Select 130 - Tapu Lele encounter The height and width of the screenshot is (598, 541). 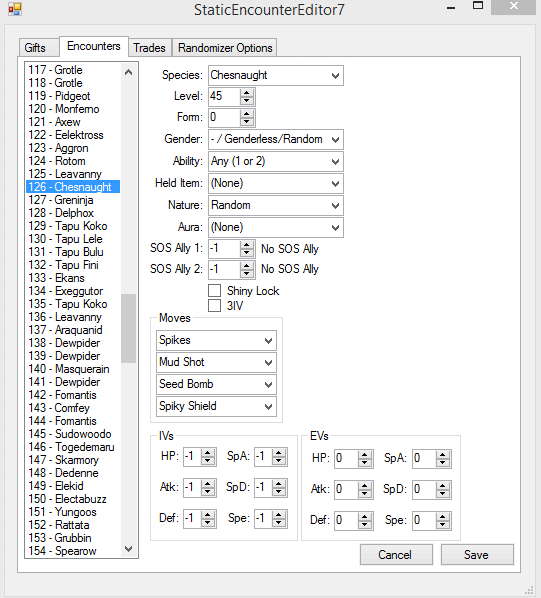tap(73, 239)
